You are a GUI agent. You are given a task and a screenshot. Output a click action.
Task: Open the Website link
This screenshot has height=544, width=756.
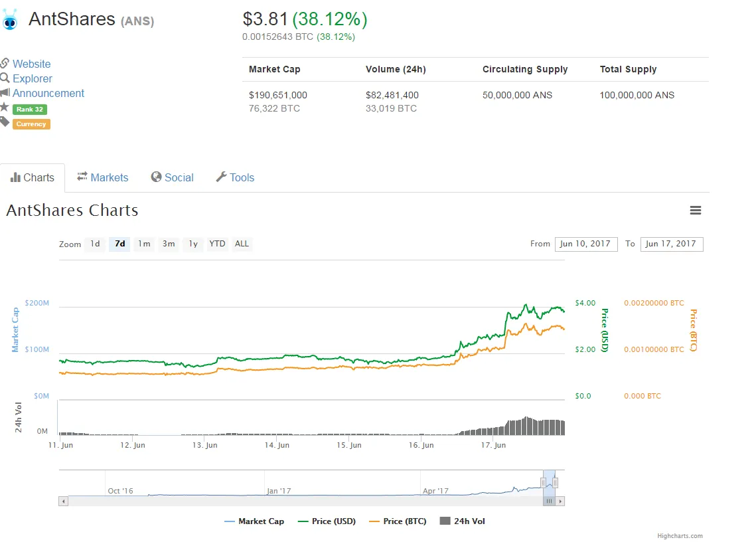(31, 64)
